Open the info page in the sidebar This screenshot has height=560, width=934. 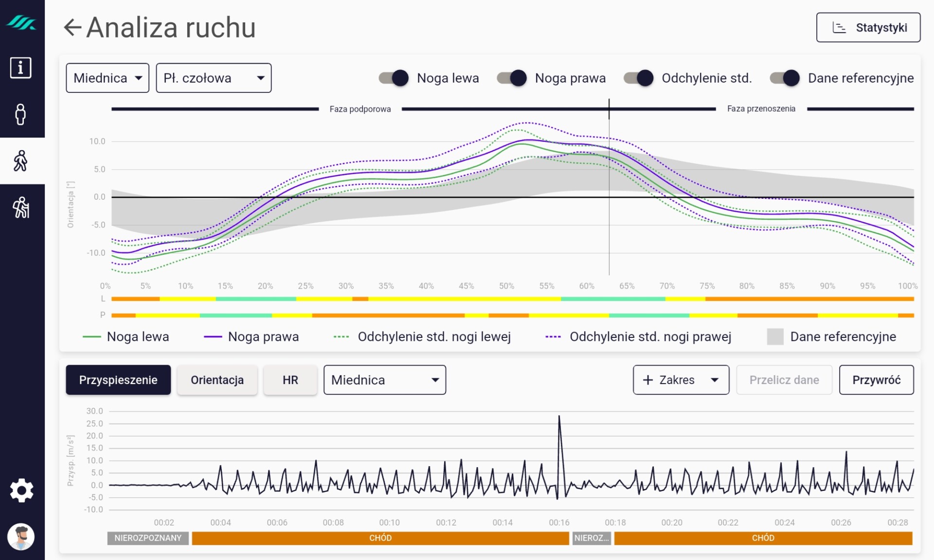[x=20, y=68]
